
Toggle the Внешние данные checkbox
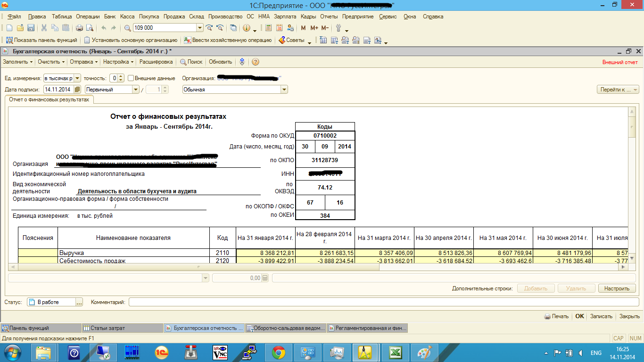coord(131,78)
